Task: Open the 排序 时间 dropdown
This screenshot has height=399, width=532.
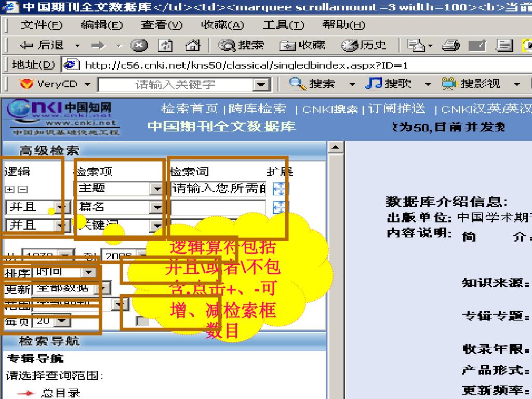Action: pyautogui.click(x=88, y=272)
